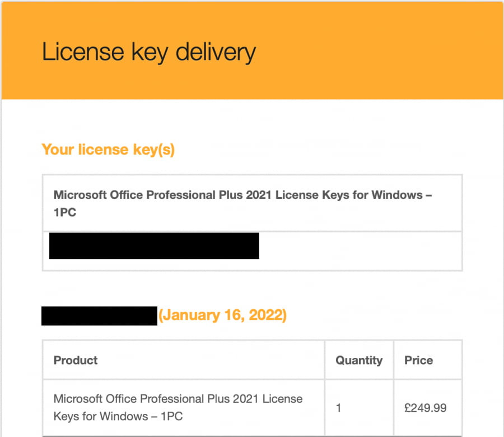
Task: Click the 'Quantity' column header
Action: (359, 360)
